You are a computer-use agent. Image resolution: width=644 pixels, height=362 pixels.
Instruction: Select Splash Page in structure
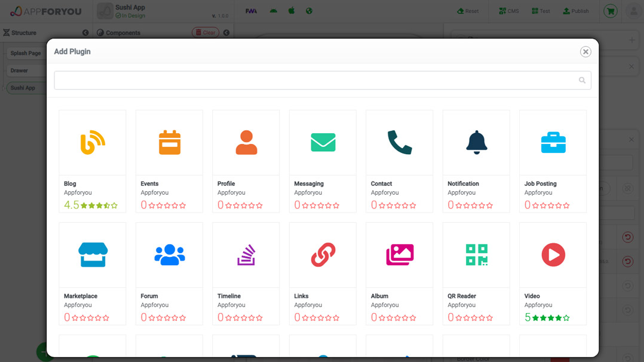click(26, 53)
